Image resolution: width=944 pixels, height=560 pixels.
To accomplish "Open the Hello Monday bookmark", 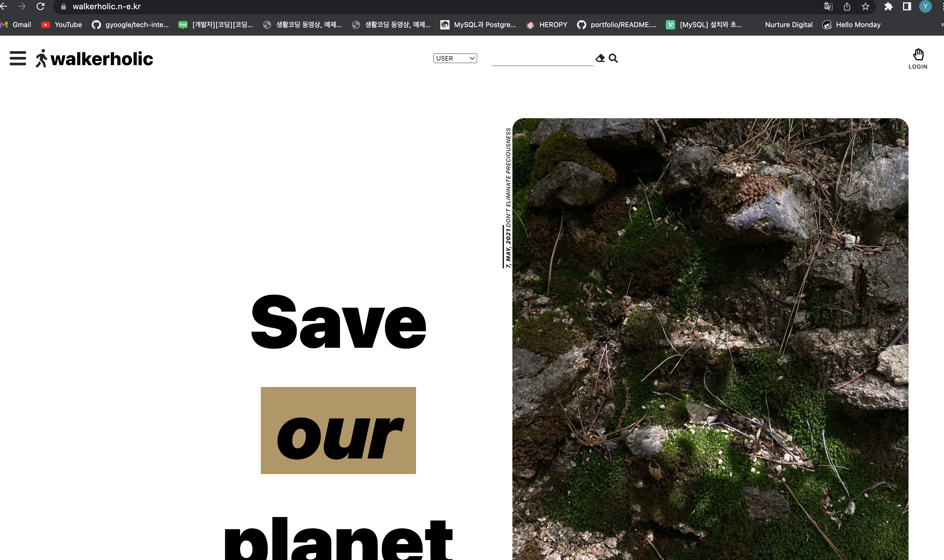I will (x=851, y=25).
